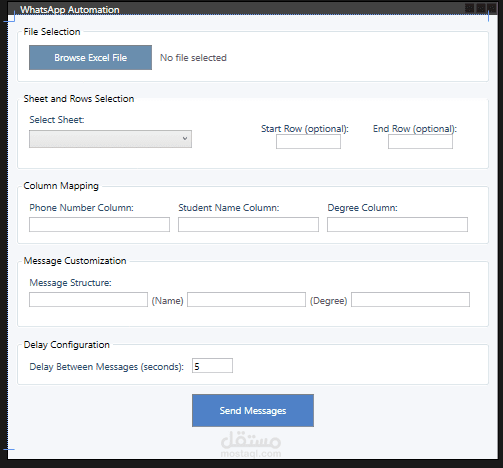Screen dimensions: 503x468
Task: Click the '(Degree)' placeholder label
Action: [x=328, y=301]
